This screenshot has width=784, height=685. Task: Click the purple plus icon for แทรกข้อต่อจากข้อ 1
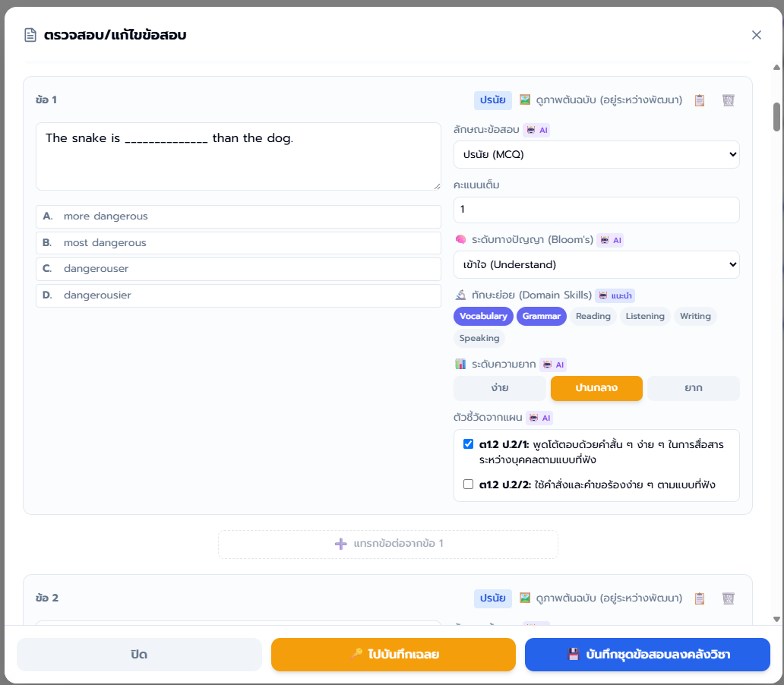341,544
